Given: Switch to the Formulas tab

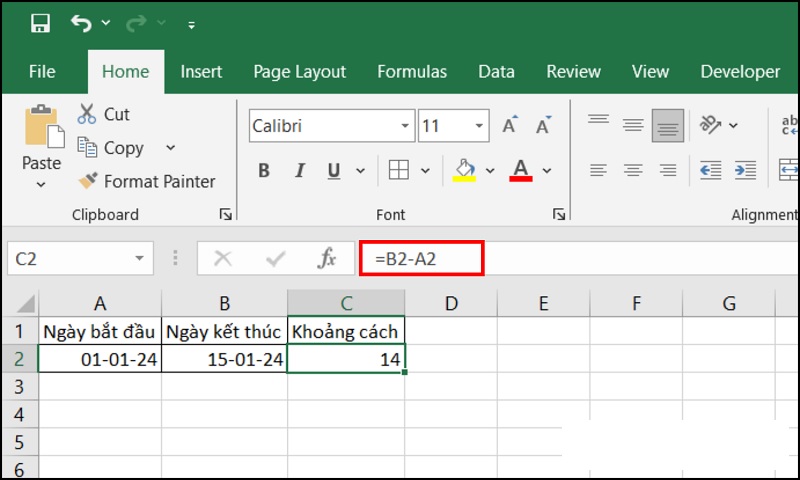Looking at the screenshot, I should (412, 71).
